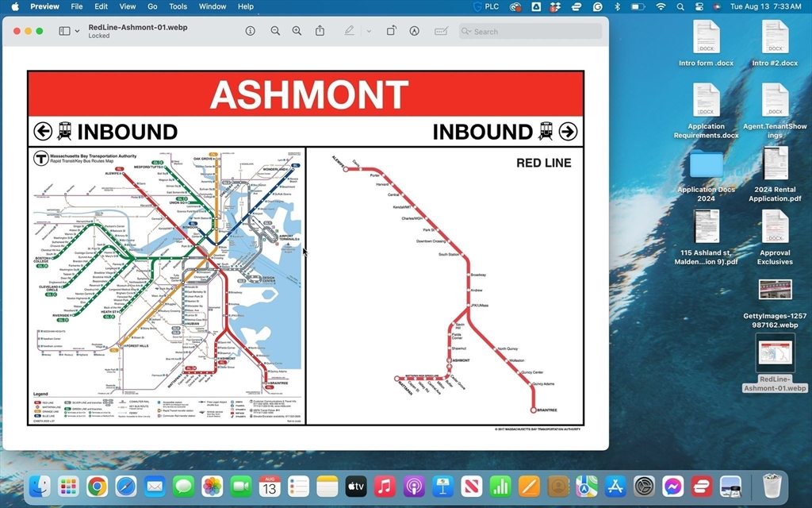Rotate the image with the Rotate icon
This screenshot has width=812, height=508.
point(392,31)
